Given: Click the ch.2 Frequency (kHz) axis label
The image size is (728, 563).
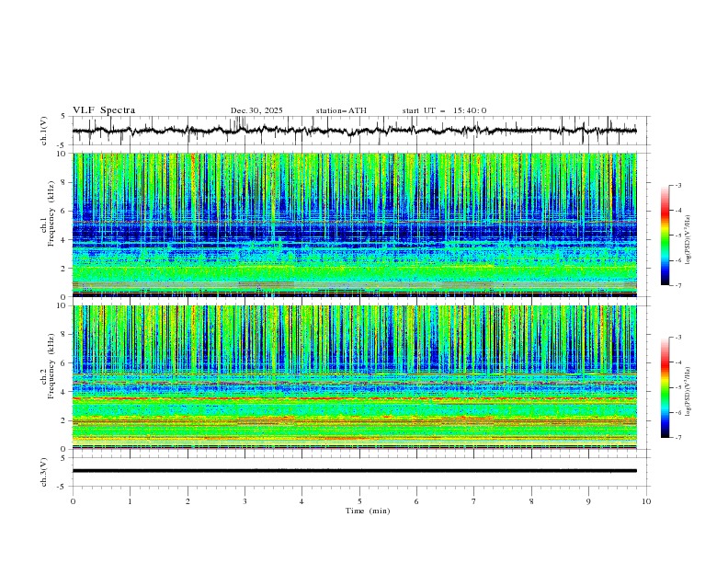Looking at the screenshot, I should click(48, 372).
